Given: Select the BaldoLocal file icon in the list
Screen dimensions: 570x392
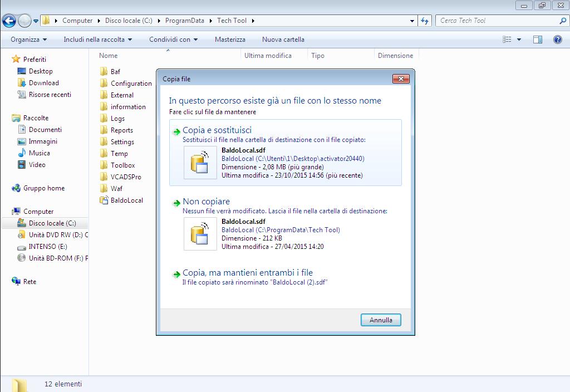Looking at the screenshot, I should [x=104, y=200].
